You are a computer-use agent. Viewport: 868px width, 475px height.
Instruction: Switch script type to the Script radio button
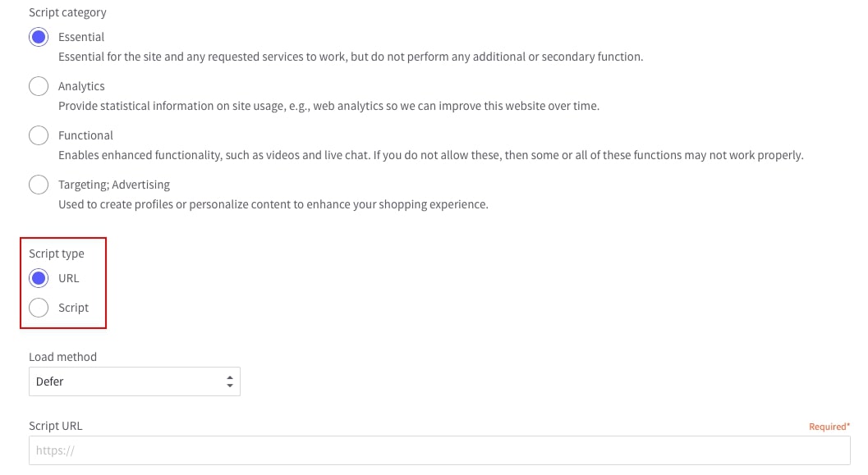[39, 308]
